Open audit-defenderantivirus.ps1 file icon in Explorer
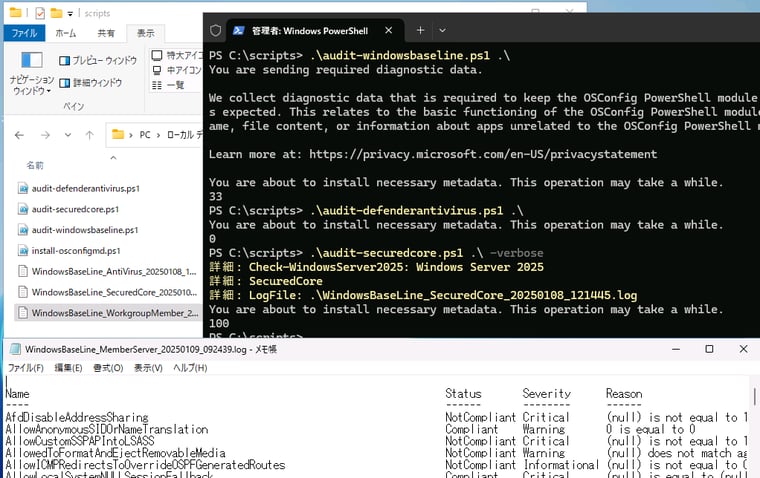The width and height of the screenshot is (760, 478). pos(23,188)
